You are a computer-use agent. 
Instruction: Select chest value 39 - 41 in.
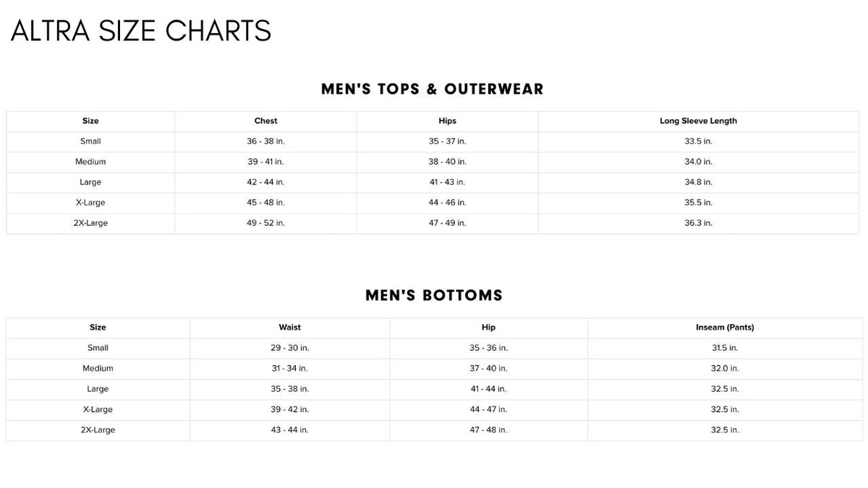click(265, 162)
